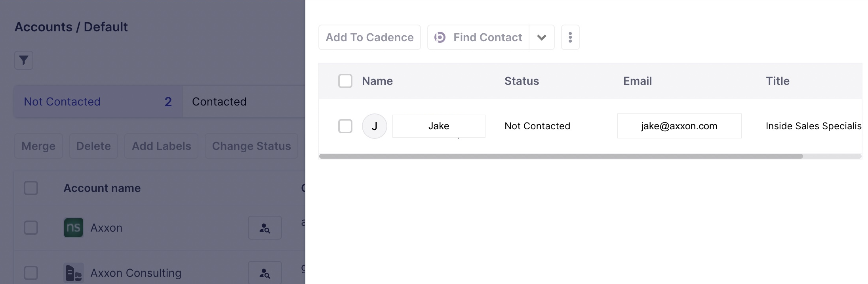This screenshot has height=284, width=868.
Task: Toggle the select-all contacts checkbox
Action: pyautogui.click(x=345, y=81)
